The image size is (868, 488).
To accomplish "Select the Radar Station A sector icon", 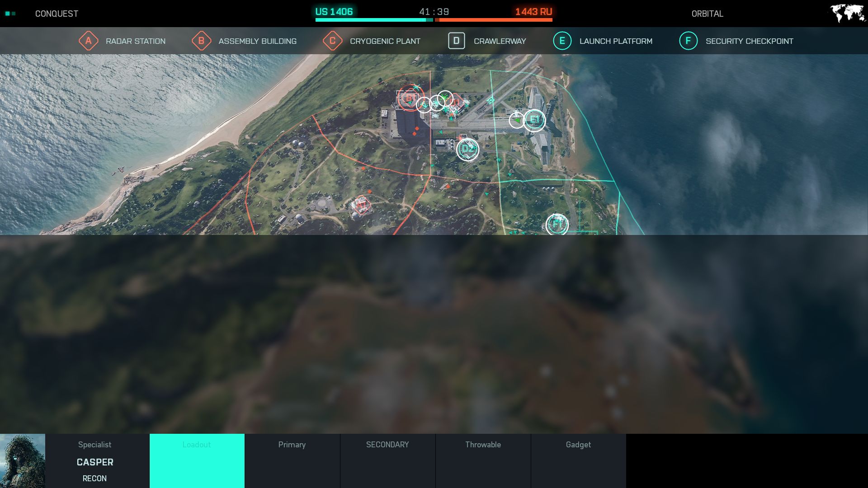I will (88, 41).
